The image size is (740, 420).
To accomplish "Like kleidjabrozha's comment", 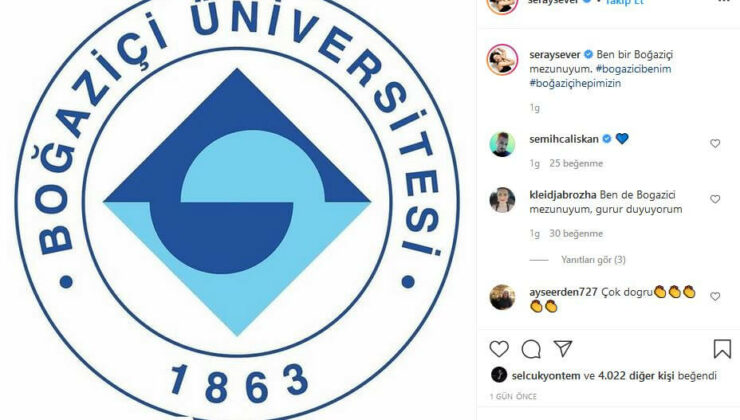I will (x=715, y=199).
